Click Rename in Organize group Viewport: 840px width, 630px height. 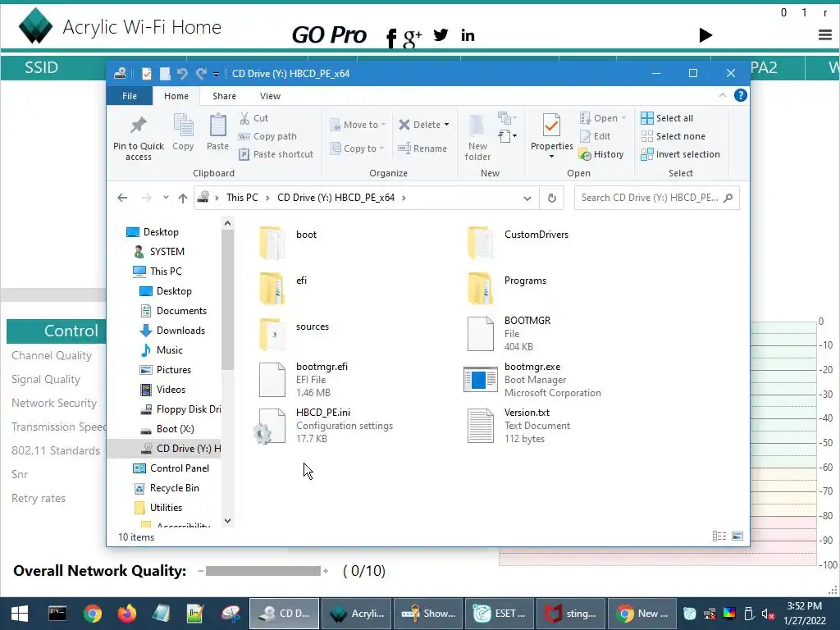(x=422, y=148)
